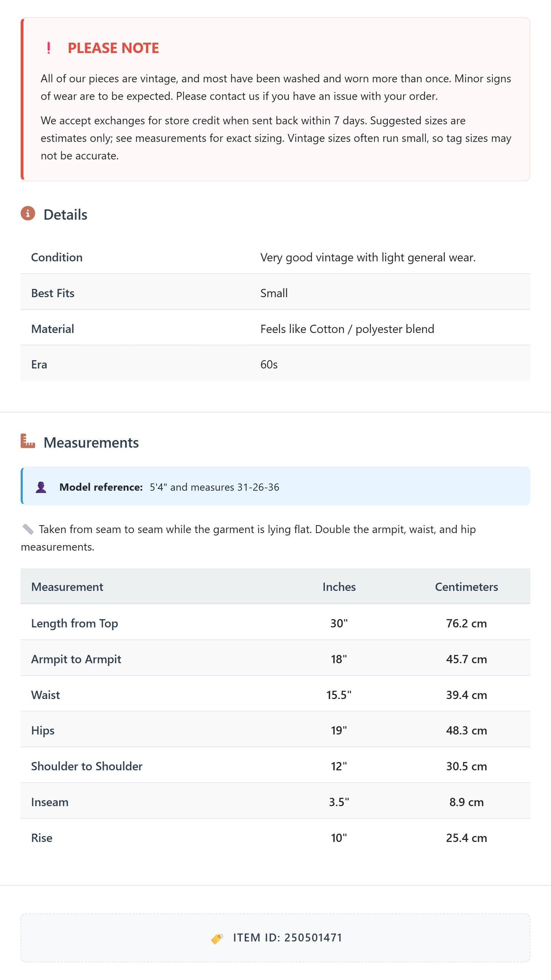Click the model reference person icon
This screenshot has width=551, height=980.
(x=41, y=487)
